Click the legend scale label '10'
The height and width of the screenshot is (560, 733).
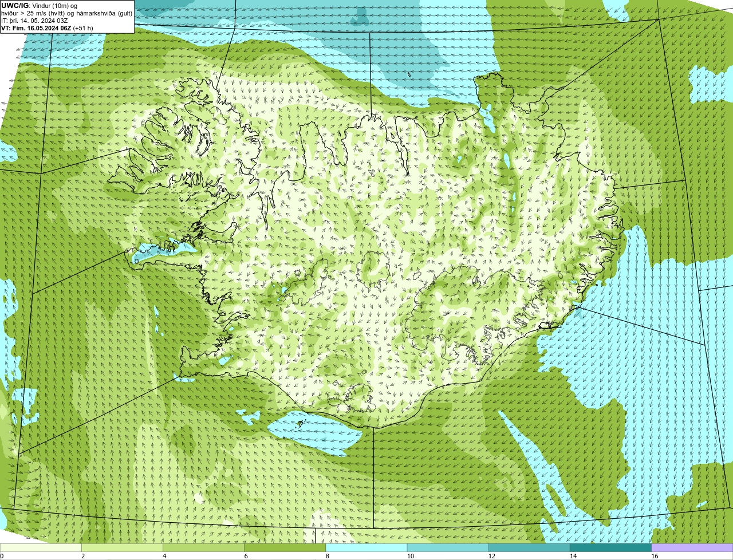pyautogui.click(x=411, y=556)
